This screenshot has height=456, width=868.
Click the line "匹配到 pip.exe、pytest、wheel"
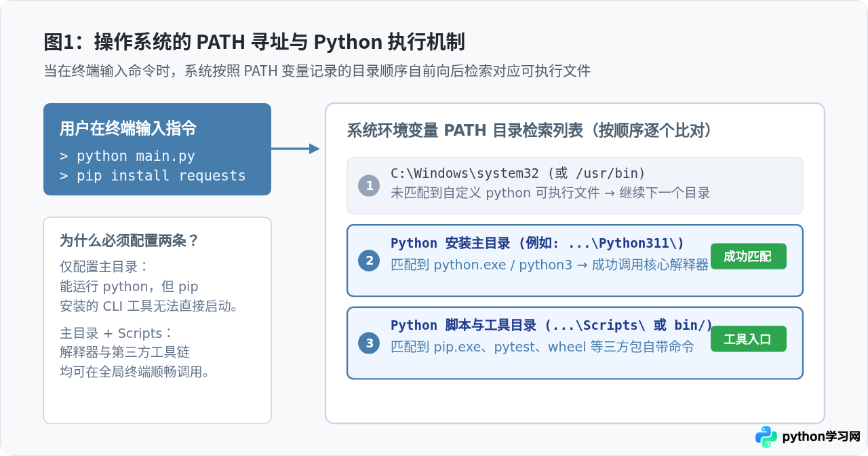tap(489, 347)
